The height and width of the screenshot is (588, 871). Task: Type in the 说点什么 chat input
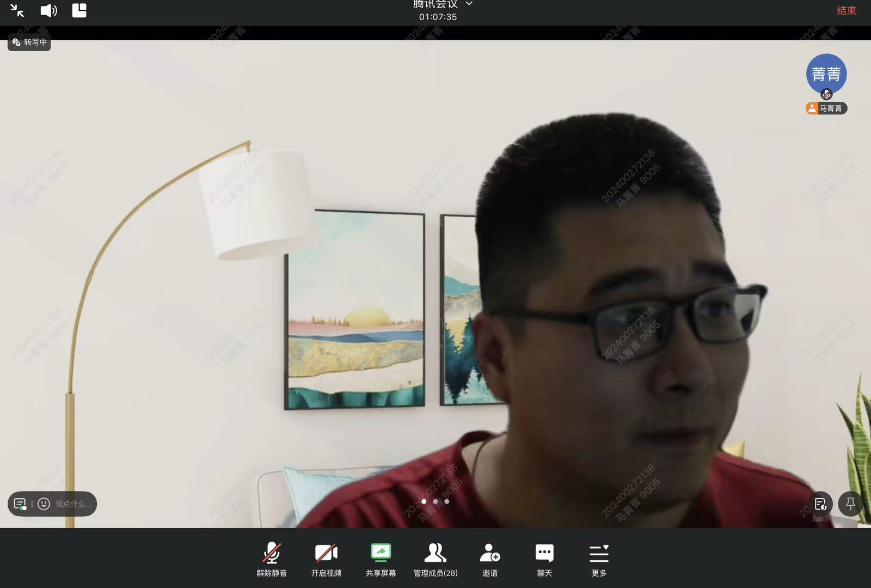[73, 504]
